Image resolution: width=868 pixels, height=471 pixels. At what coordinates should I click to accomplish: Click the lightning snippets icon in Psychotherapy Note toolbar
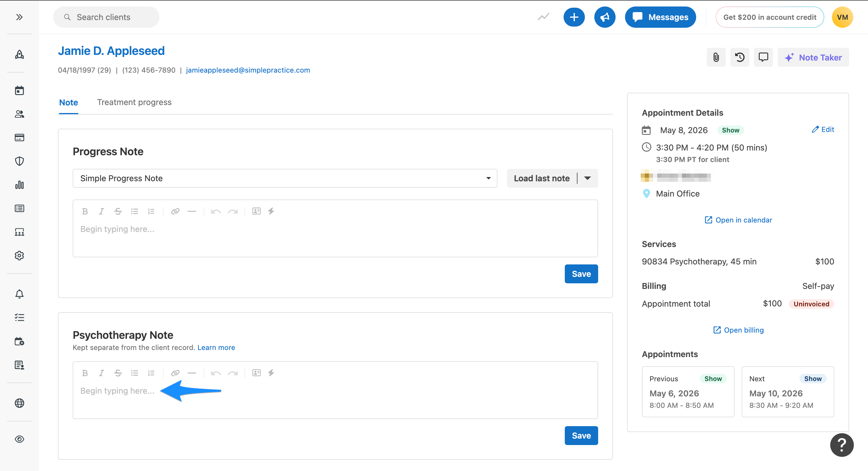pyautogui.click(x=271, y=373)
